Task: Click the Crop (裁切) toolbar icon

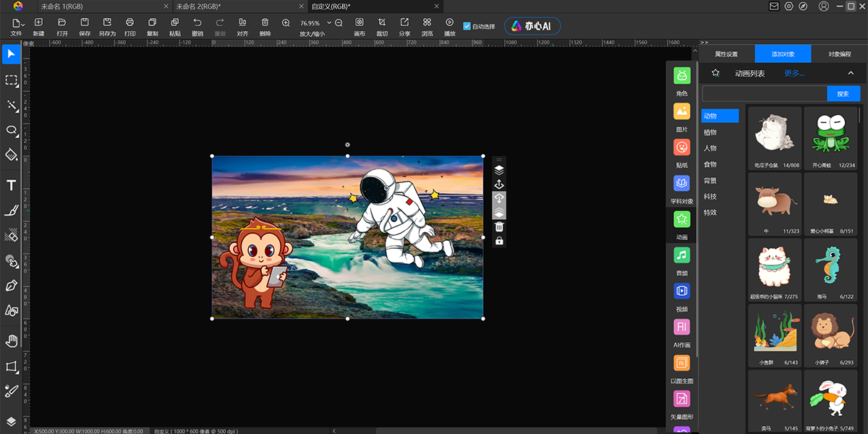Action: pos(382,23)
